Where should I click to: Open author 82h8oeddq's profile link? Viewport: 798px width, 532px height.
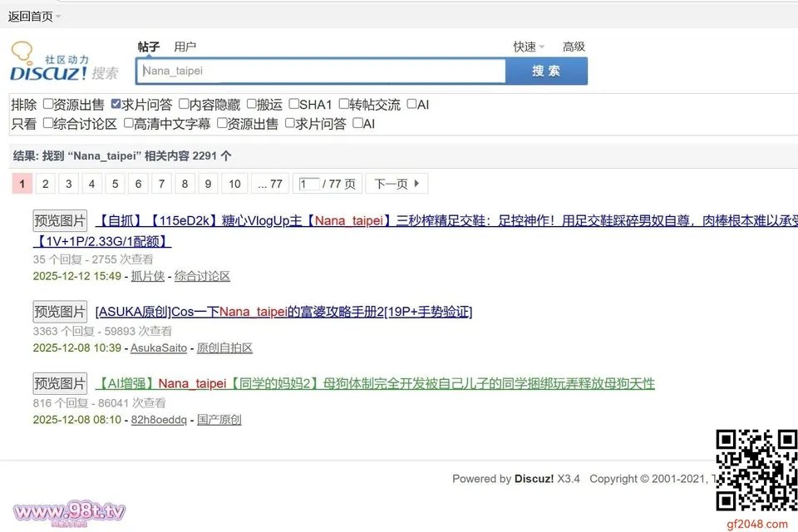click(159, 420)
